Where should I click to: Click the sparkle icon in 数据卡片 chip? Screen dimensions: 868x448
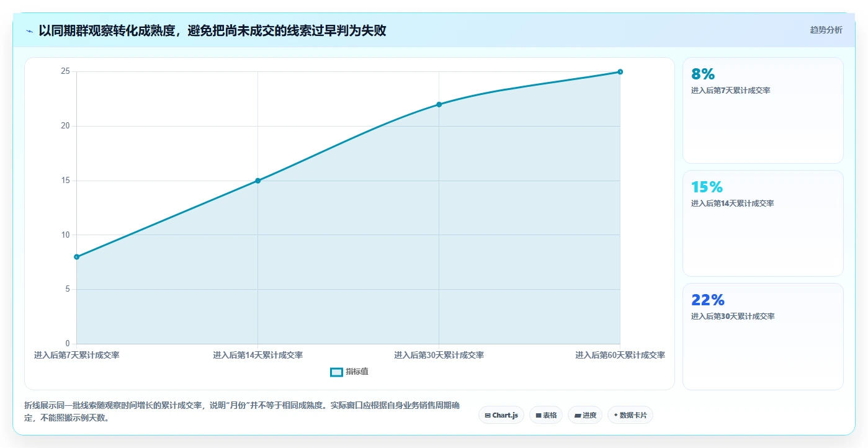coord(615,415)
